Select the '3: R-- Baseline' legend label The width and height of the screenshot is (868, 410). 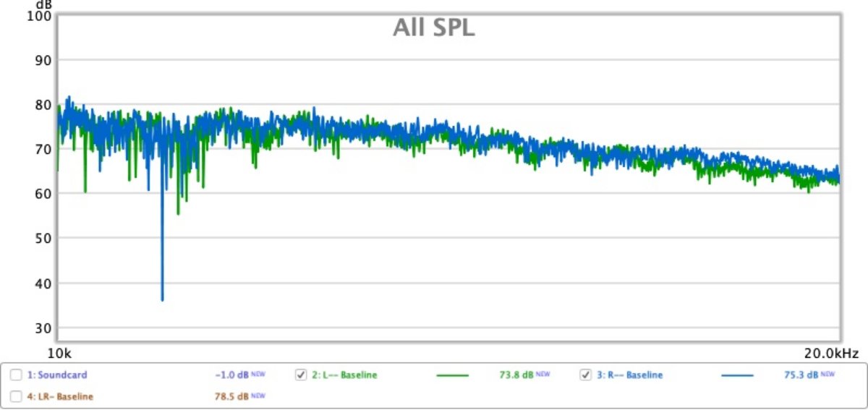click(629, 375)
